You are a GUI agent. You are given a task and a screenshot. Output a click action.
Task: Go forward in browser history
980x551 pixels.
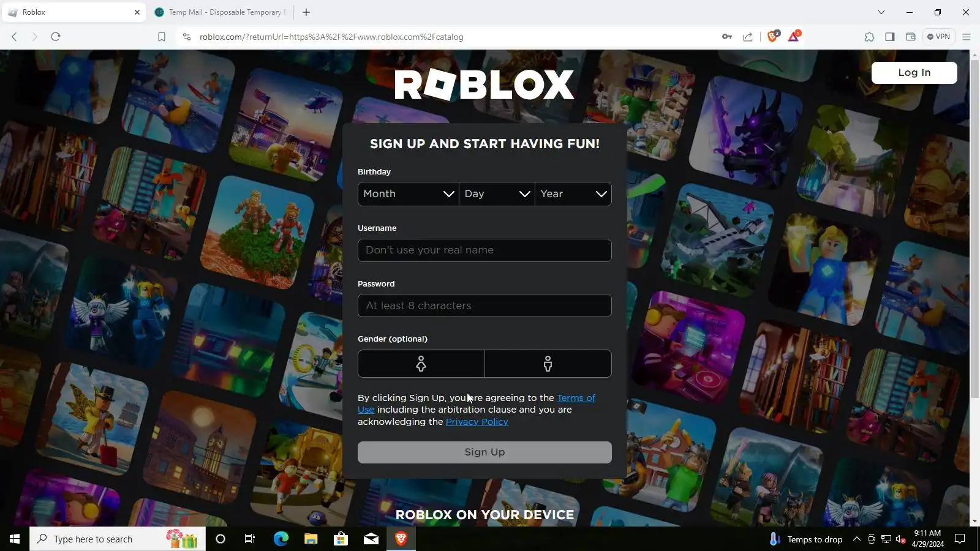point(34,37)
